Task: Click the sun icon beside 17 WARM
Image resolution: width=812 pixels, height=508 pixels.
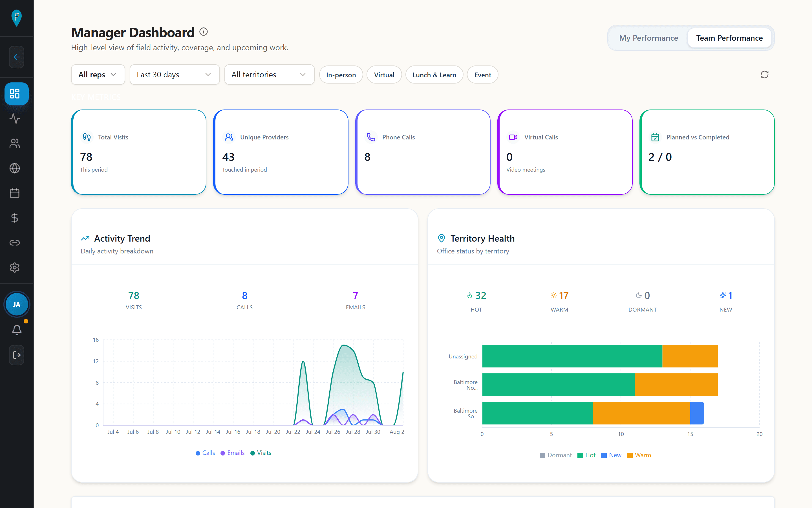Action: coord(554,295)
